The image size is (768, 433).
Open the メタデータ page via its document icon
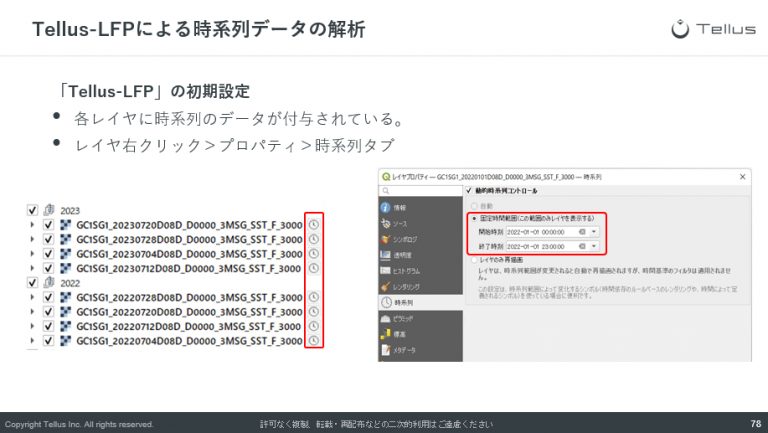coord(385,350)
